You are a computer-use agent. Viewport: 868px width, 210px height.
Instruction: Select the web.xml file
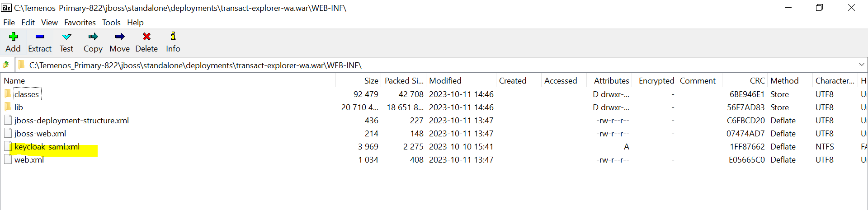(x=29, y=160)
